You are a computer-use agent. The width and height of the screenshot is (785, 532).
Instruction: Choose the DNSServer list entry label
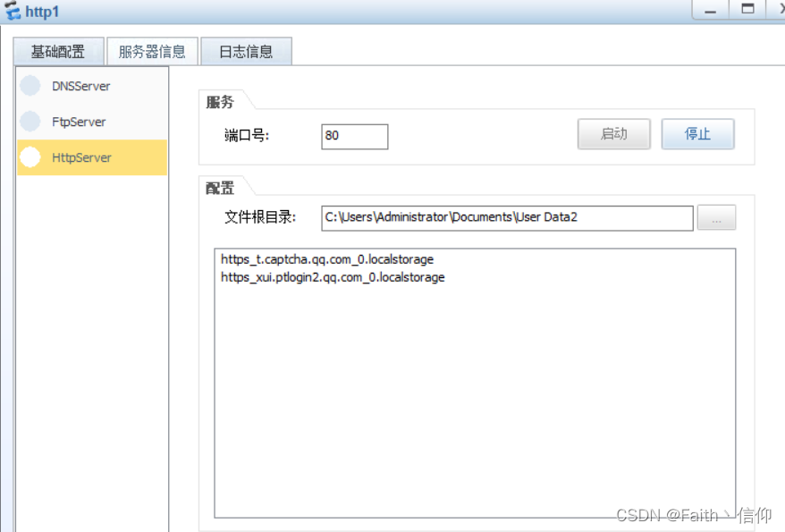(81, 86)
